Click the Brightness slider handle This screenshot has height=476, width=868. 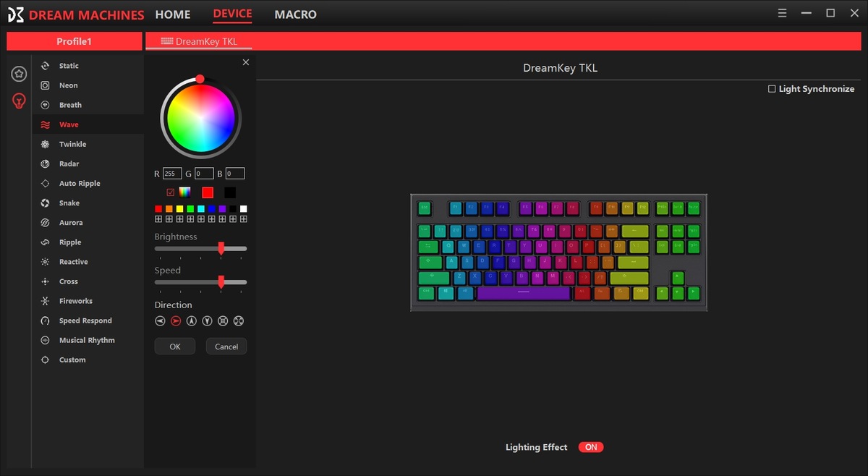tap(221, 248)
